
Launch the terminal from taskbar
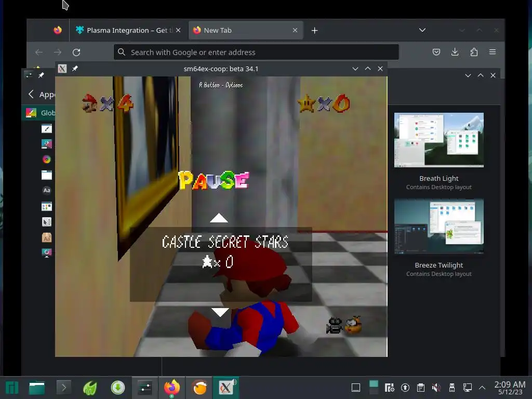[x=63, y=388]
